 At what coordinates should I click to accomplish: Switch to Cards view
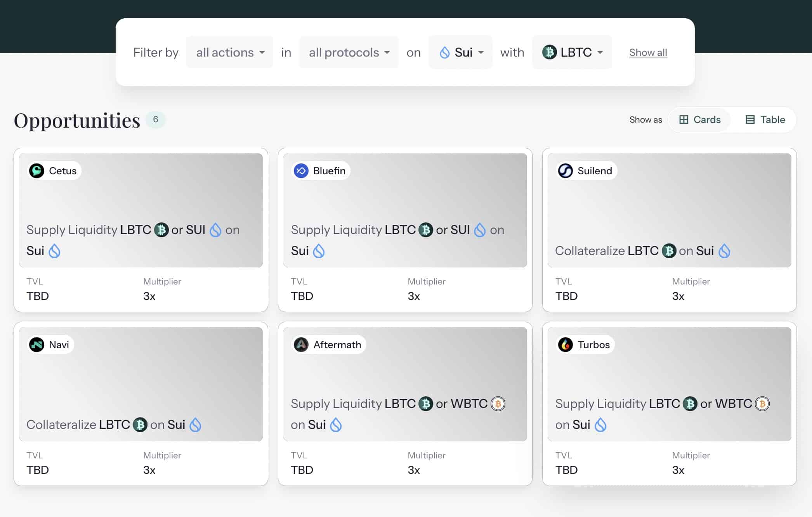point(699,120)
